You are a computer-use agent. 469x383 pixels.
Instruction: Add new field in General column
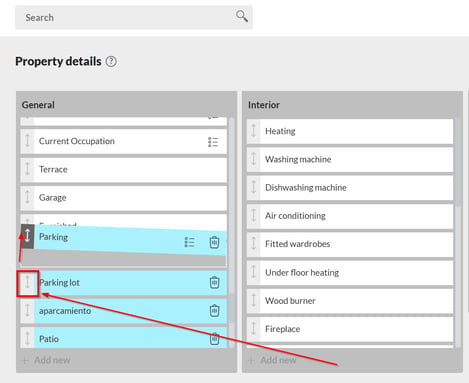(46, 360)
